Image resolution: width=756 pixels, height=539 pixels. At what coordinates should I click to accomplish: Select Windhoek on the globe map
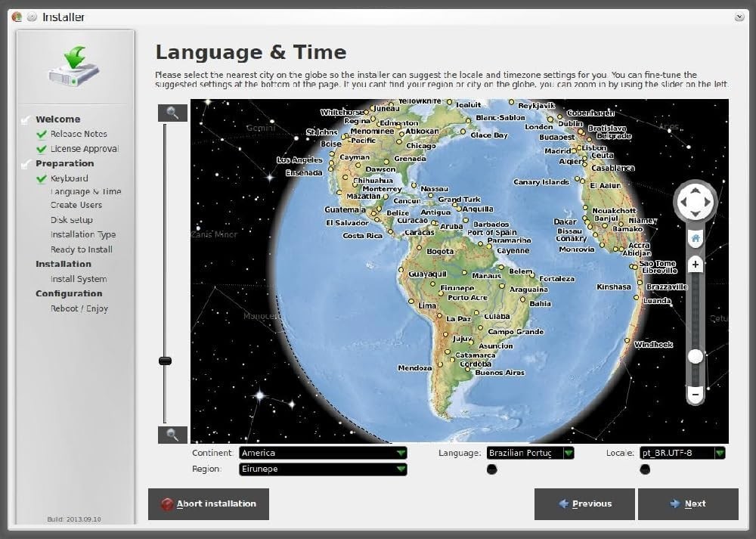click(653, 344)
